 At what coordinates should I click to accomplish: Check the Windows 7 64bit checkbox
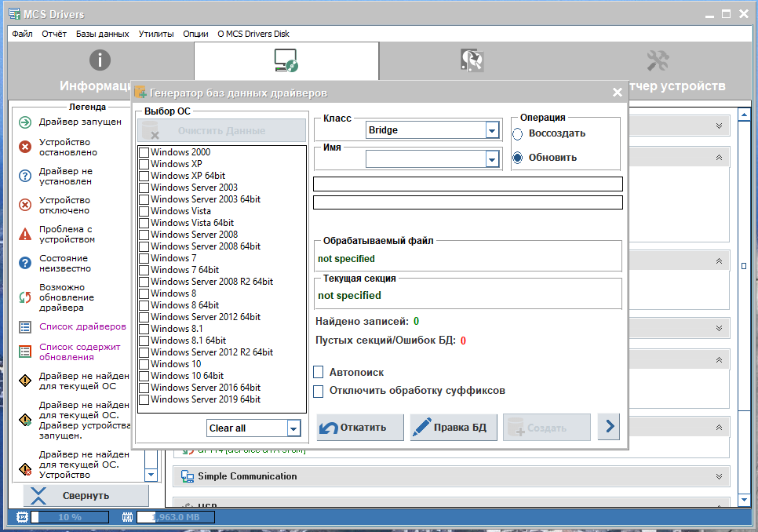click(144, 270)
